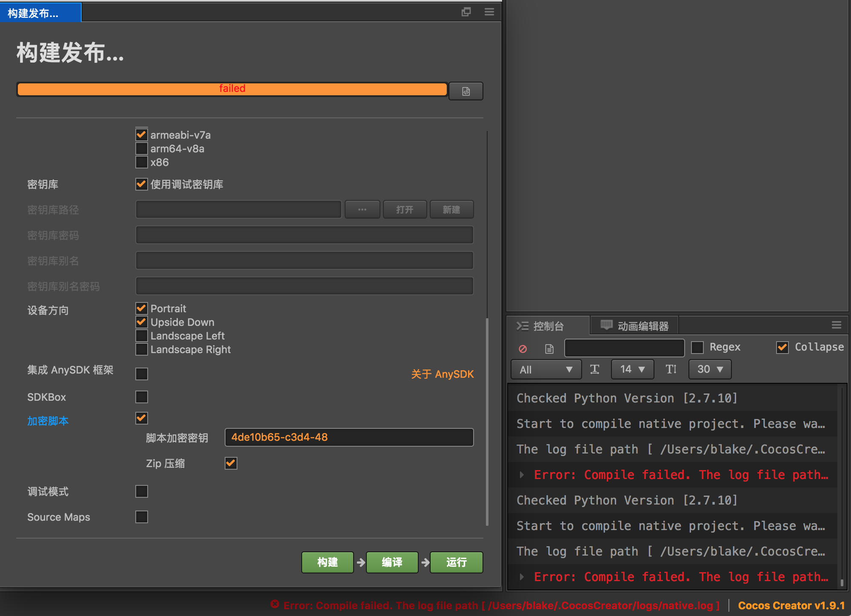This screenshot has height=616, width=851.
Task: Click the 脚本加密密钥 input field
Action: click(x=349, y=437)
